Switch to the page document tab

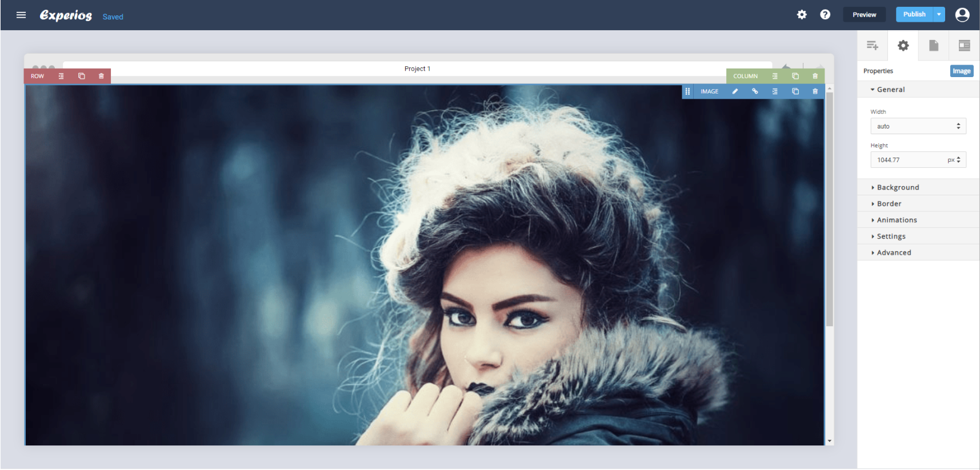tap(934, 46)
